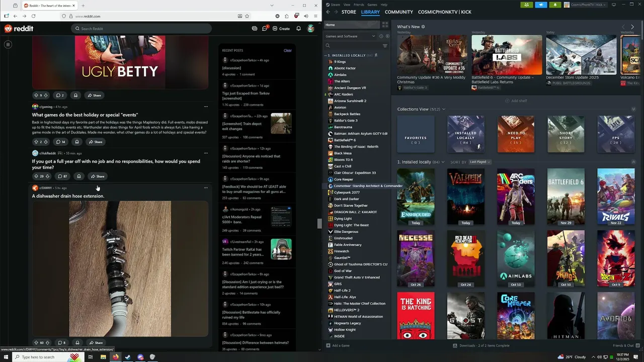Show recent games clock filter in Steam
The height and width of the screenshot is (362, 644).
coord(381,36)
